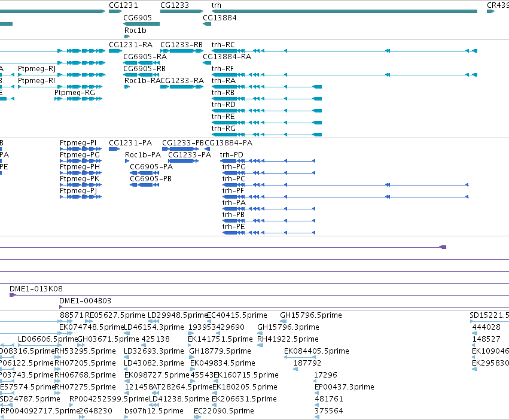
Task: Click the CG6905-PB protein label
Action: coord(151,179)
